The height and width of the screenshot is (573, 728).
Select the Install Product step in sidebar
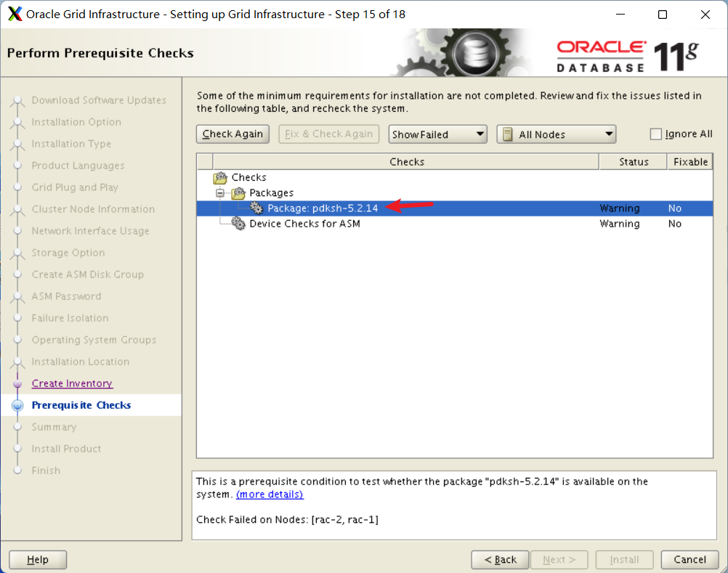66,449
